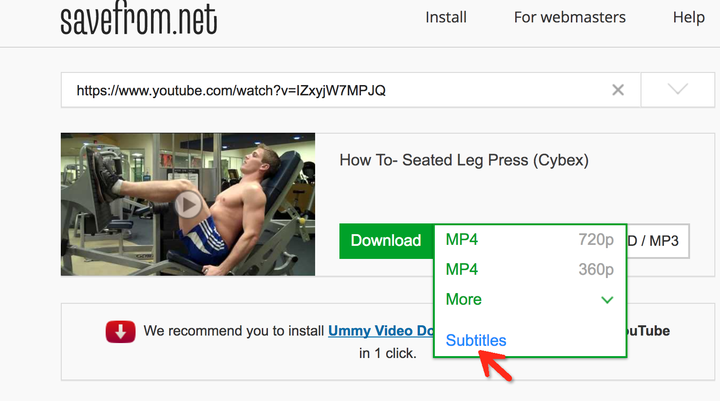720x401 pixels.
Task: Click the leg press video thumbnail image
Action: pyautogui.click(x=188, y=204)
